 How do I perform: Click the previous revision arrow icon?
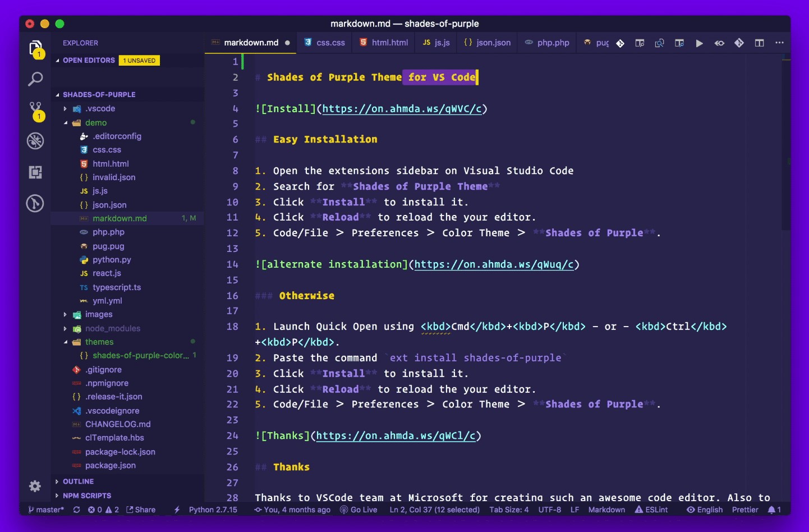click(719, 43)
